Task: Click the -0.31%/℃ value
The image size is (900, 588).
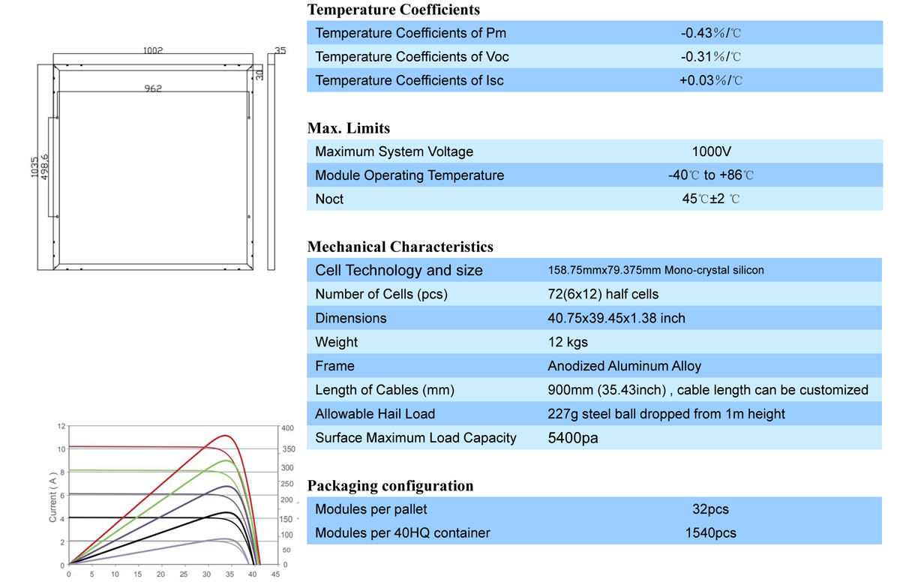Action: pyautogui.click(x=711, y=57)
